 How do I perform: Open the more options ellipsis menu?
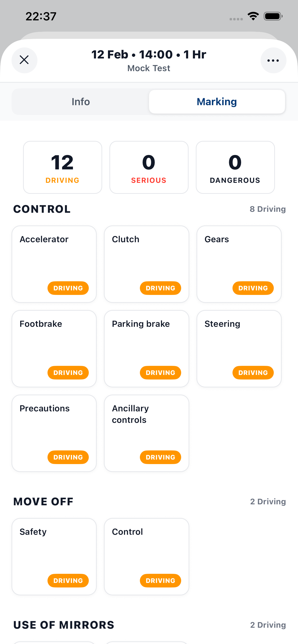click(x=274, y=60)
